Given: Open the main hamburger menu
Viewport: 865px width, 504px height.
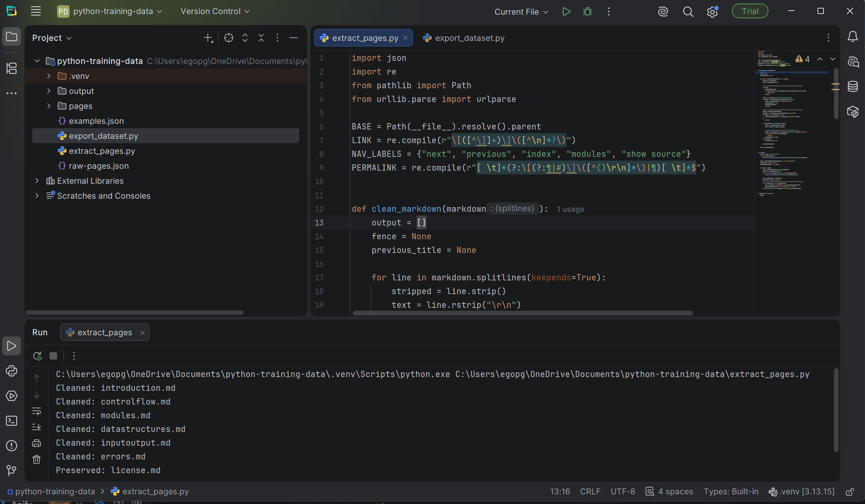Looking at the screenshot, I should 36,11.
